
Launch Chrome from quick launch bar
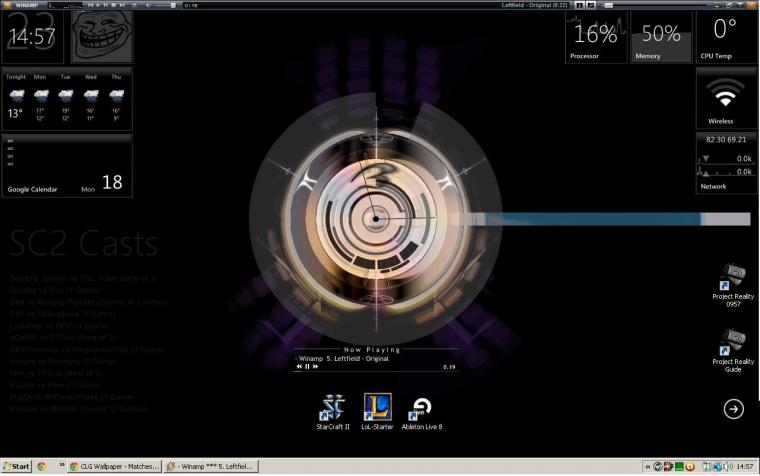42,466
